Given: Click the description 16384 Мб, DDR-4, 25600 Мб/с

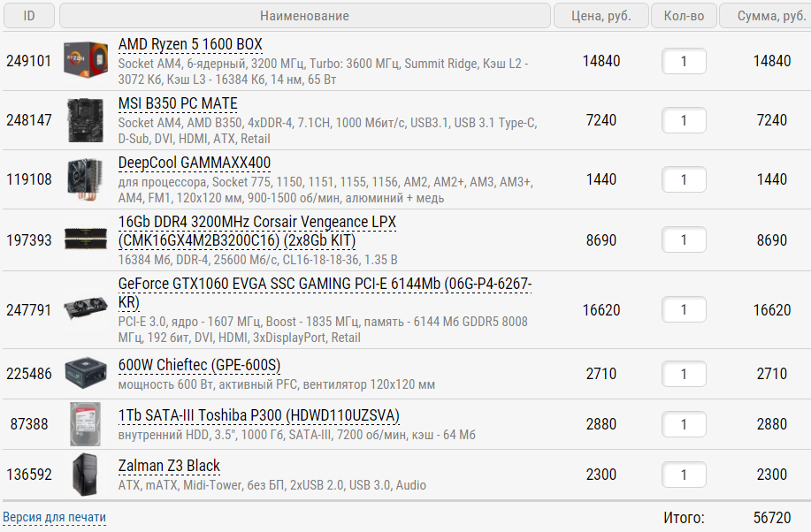Looking at the screenshot, I should coord(257,260).
